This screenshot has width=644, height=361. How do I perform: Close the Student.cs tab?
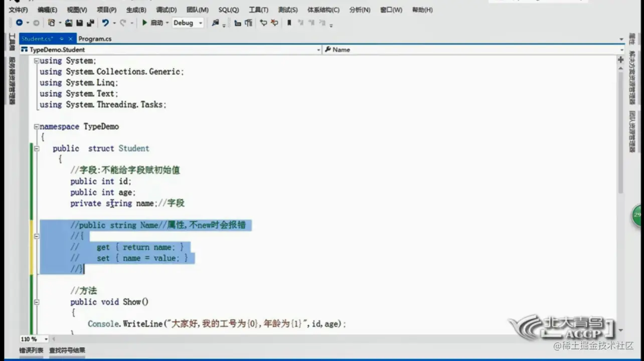[71, 39]
